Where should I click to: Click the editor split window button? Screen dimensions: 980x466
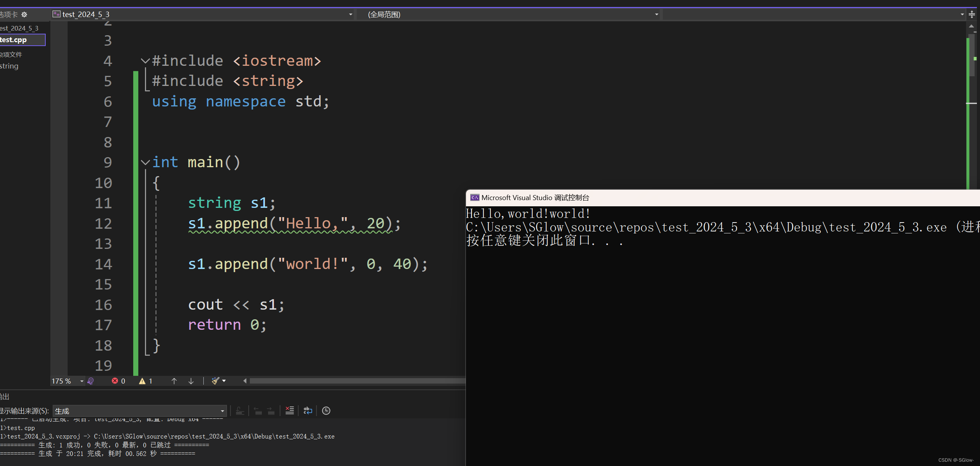972,14
